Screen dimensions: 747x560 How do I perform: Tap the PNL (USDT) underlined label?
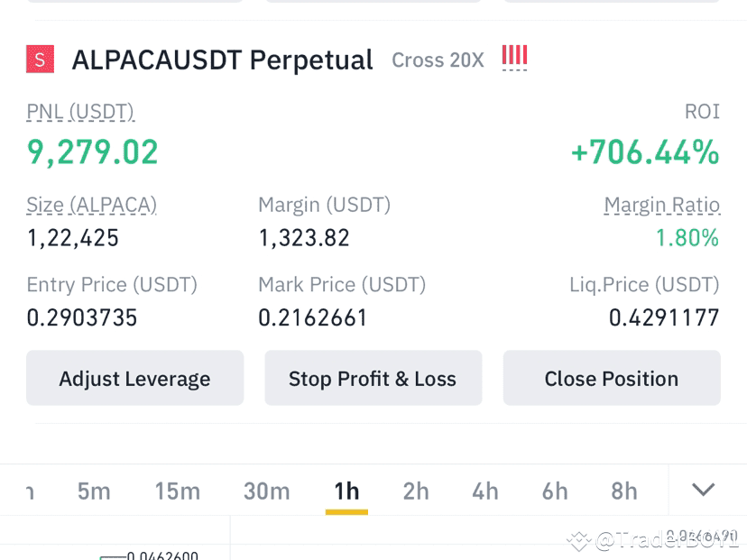point(80,112)
